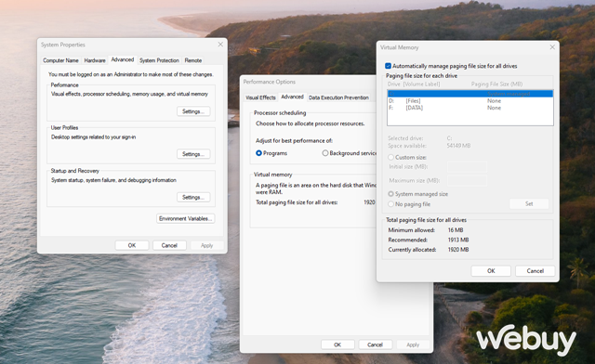Select drive F: [DATA] in drive list
The width and height of the screenshot is (595, 364).
[470, 108]
